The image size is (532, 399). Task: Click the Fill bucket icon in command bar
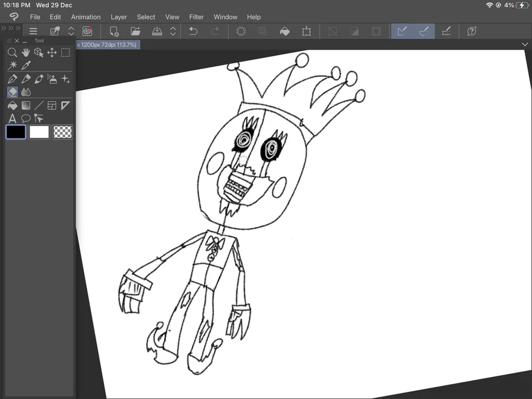click(285, 31)
